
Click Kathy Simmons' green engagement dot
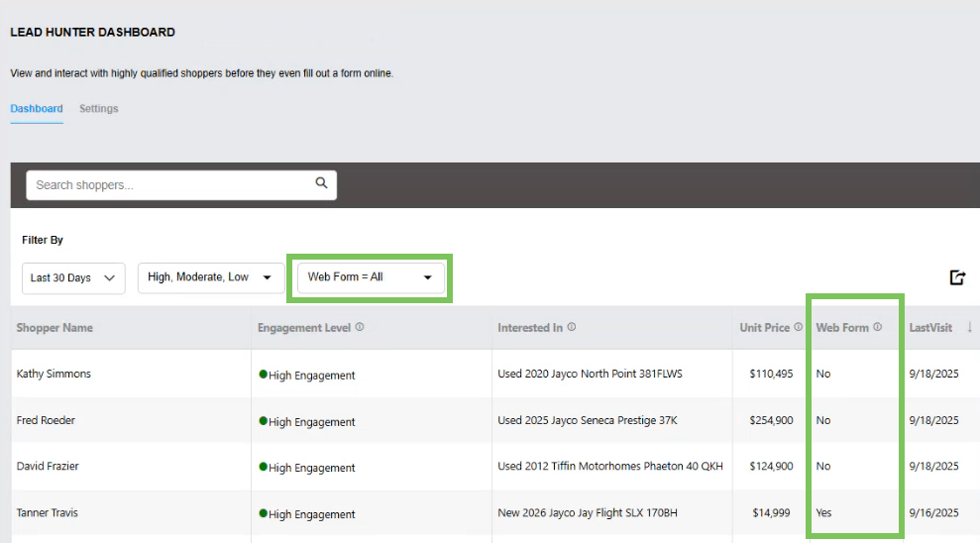[264, 375]
